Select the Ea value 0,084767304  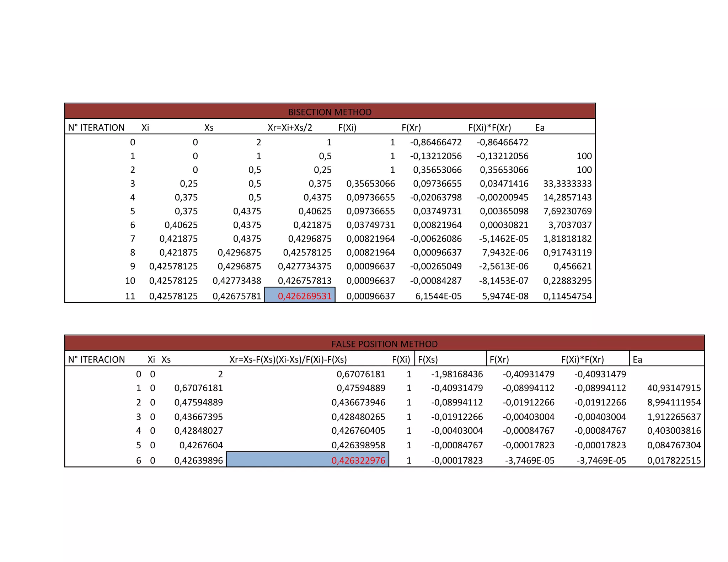coord(674,445)
